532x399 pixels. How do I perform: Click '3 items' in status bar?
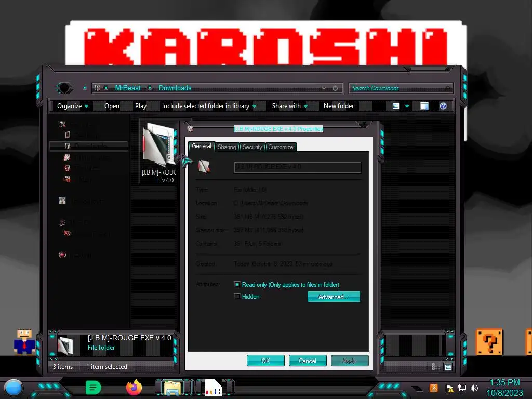click(63, 367)
